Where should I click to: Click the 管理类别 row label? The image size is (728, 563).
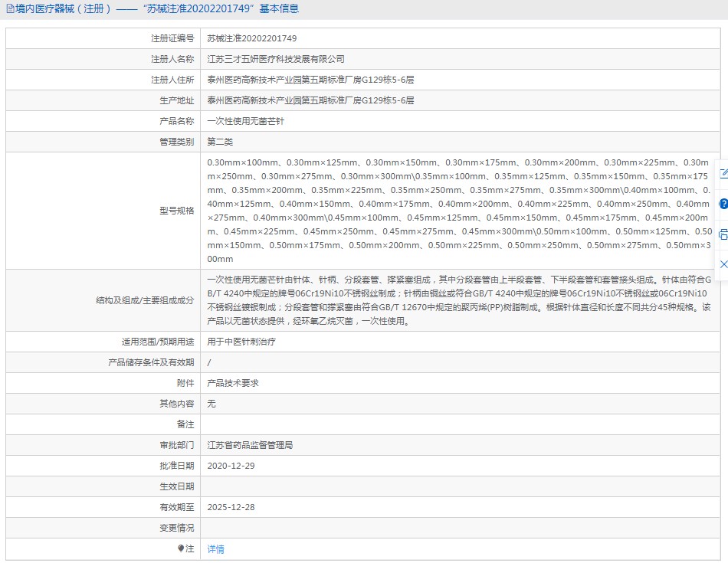176,142
